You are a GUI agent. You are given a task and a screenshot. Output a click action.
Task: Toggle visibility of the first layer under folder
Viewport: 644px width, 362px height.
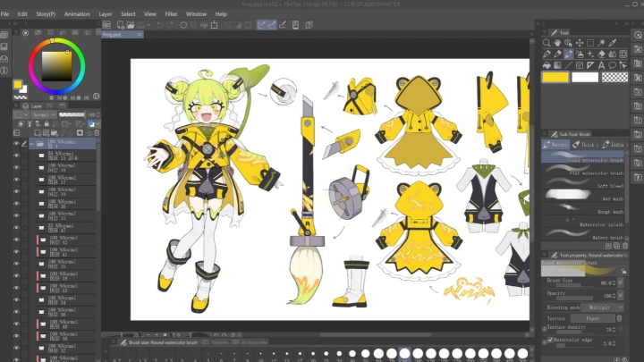click(16, 156)
